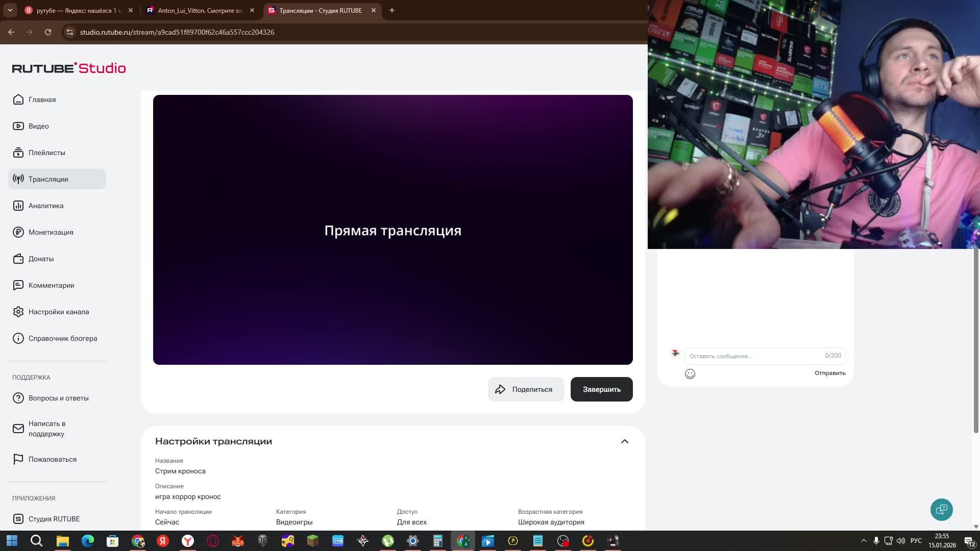Collapse the Настройки трансляции panel

pyautogui.click(x=625, y=441)
